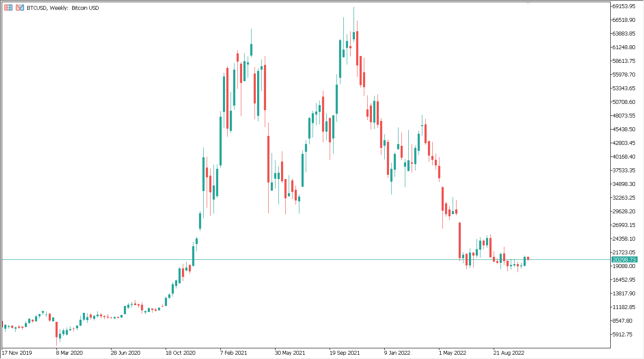Viewport: 644px width, 359px height.
Task: Click the 30 May 2021 date label
Action: pos(290,353)
